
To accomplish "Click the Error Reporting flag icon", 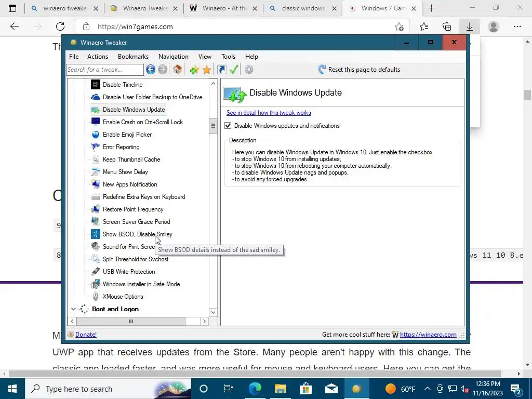I will pos(96,147).
